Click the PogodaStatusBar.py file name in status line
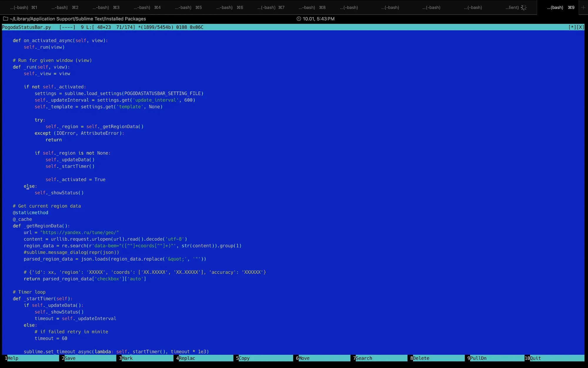Screen dimensions: 588x368 click(26, 27)
